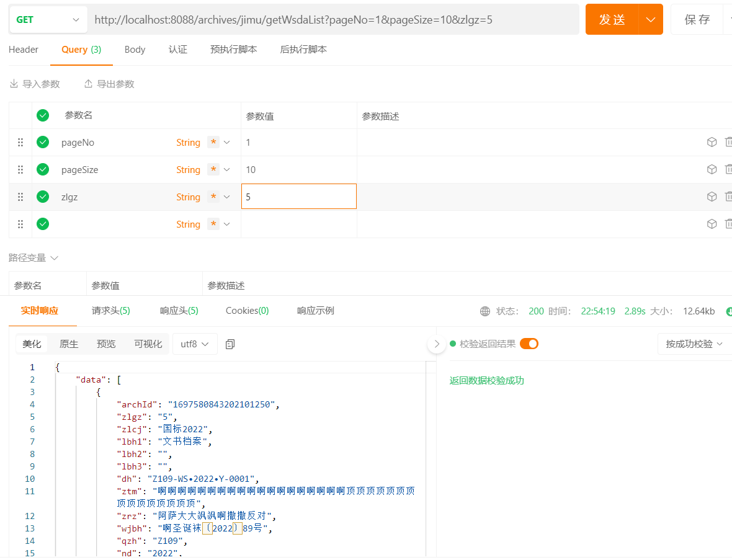Viewport: 732px width, 560px height.
Task: Open the 后执行脚本 tab
Action: pyautogui.click(x=303, y=50)
